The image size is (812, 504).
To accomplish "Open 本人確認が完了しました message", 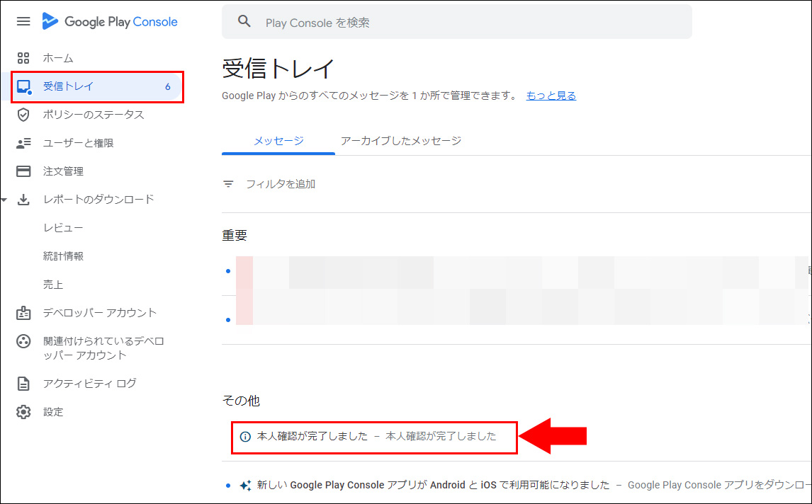I will (376, 436).
